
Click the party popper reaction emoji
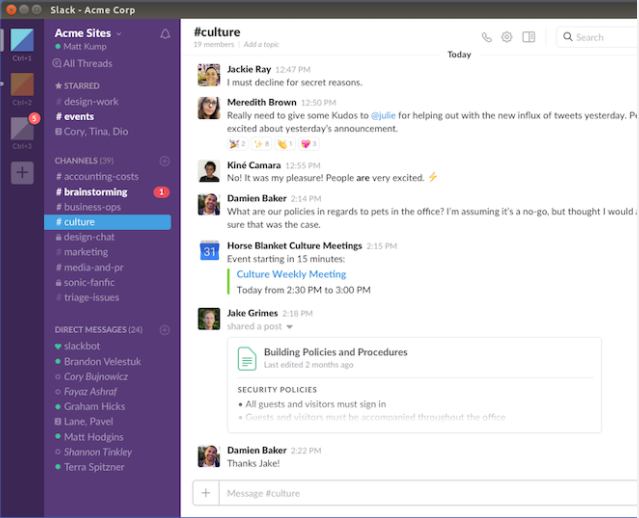click(x=237, y=143)
